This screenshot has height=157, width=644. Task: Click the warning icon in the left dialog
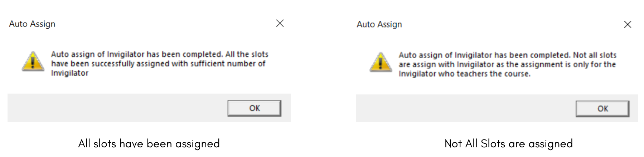[x=33, y=61]
